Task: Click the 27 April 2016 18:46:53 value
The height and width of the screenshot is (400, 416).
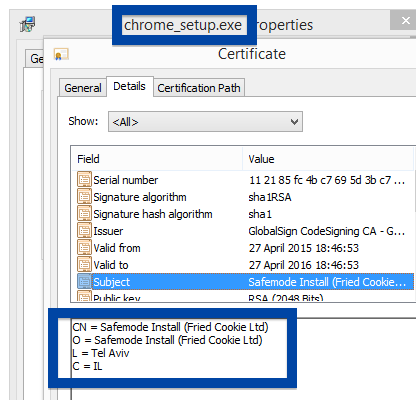Action: pyautogui.click(x=304, y=265)
